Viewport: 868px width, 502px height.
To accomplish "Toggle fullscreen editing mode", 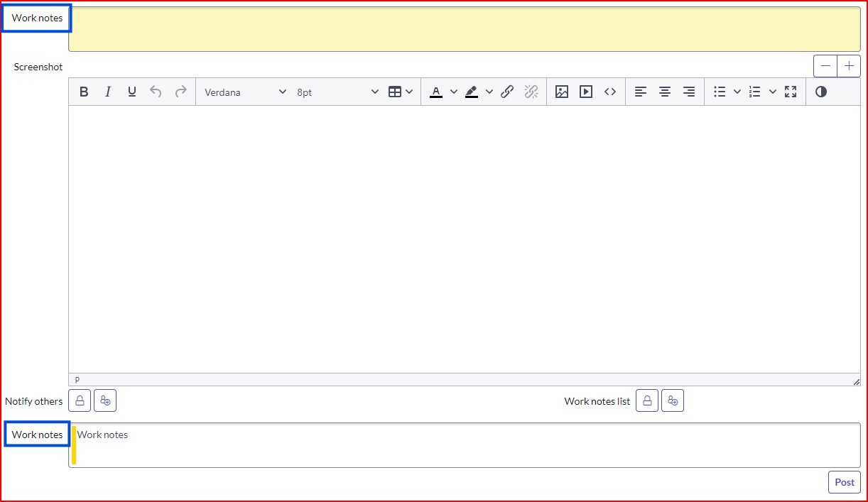I will coord(791,92).
